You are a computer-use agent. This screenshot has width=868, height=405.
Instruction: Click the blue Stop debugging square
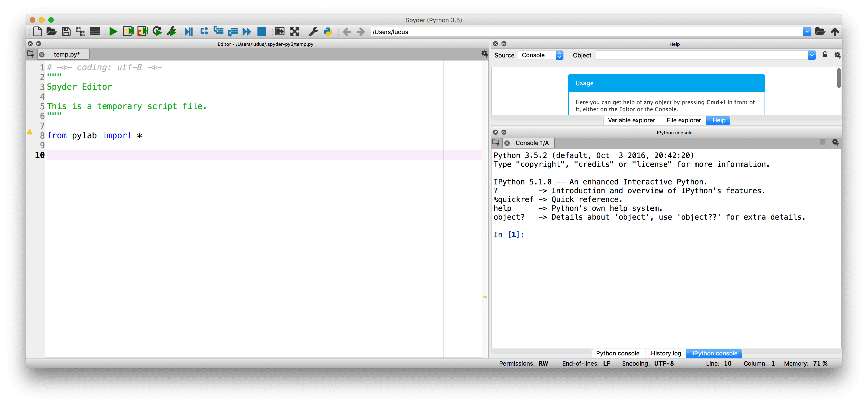pos(261,32)
